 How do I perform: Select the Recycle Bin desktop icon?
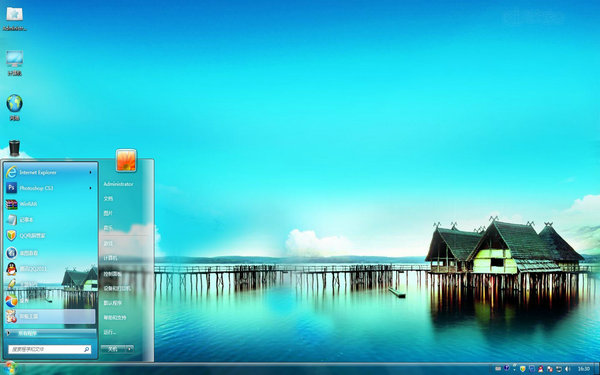(x=15, y=148)
